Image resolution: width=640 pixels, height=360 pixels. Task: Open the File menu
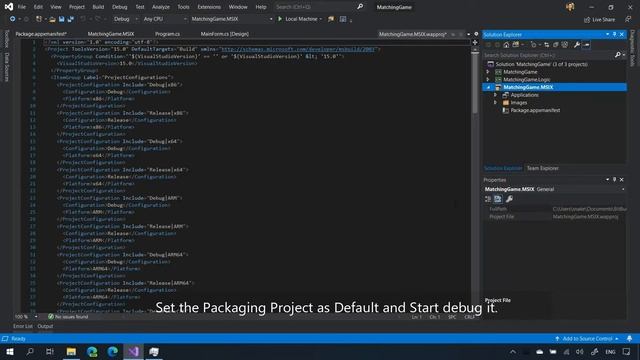22,7
